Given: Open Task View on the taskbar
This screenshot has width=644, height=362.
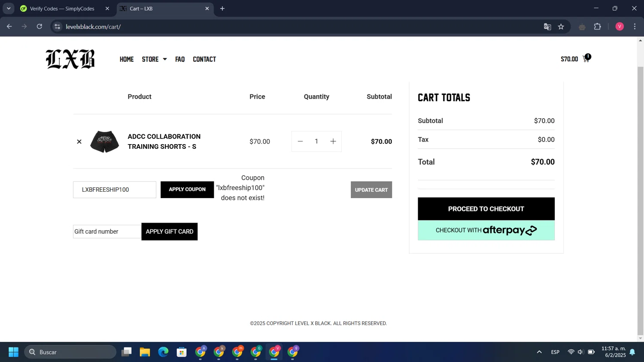Looking at the screenshot, I should tap(127, 352).
